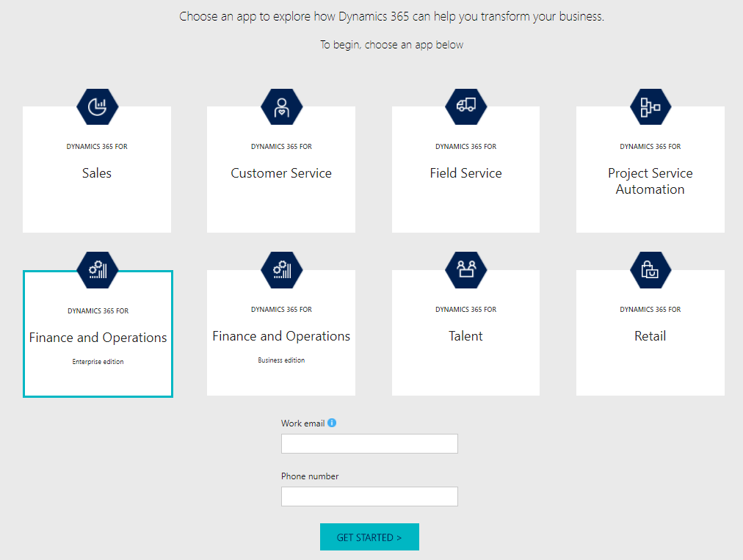Click the Work email input field
Viewport: 743px width, 560px height.
pyautogui.click(x=369, y=443)
